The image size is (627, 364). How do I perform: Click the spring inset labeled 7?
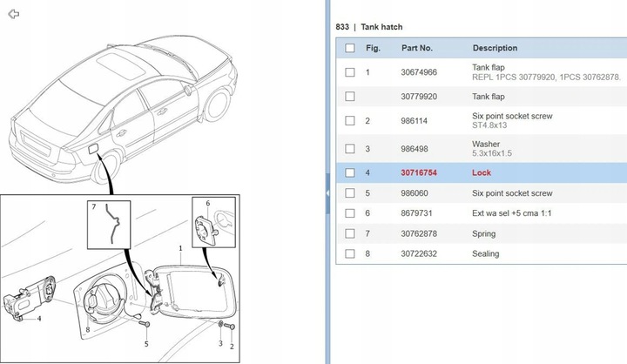pyautogui.click(x=109, y=225)
